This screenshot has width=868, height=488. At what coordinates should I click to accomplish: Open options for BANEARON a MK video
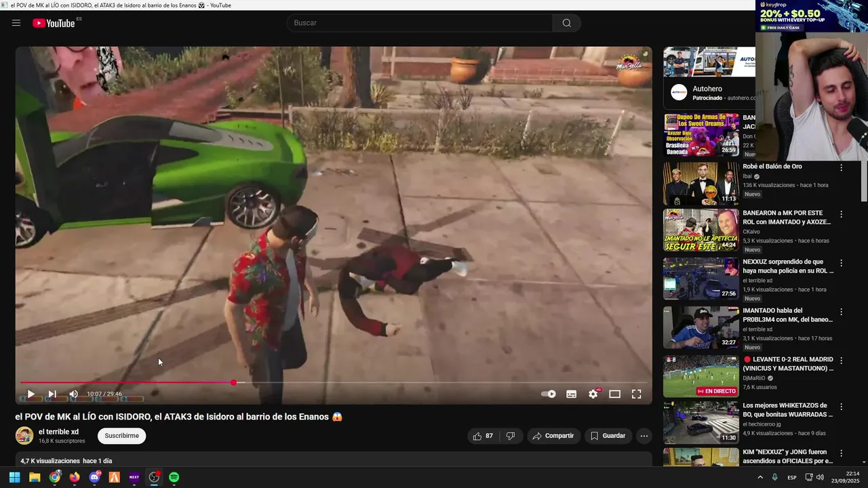[x=842, y=214]
